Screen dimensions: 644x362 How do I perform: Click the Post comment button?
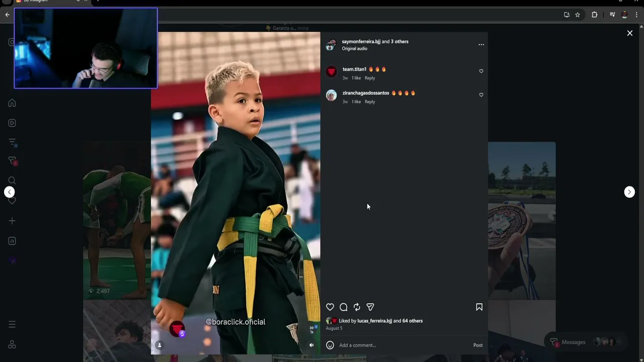pyautogui.click(x=478, y=345)
